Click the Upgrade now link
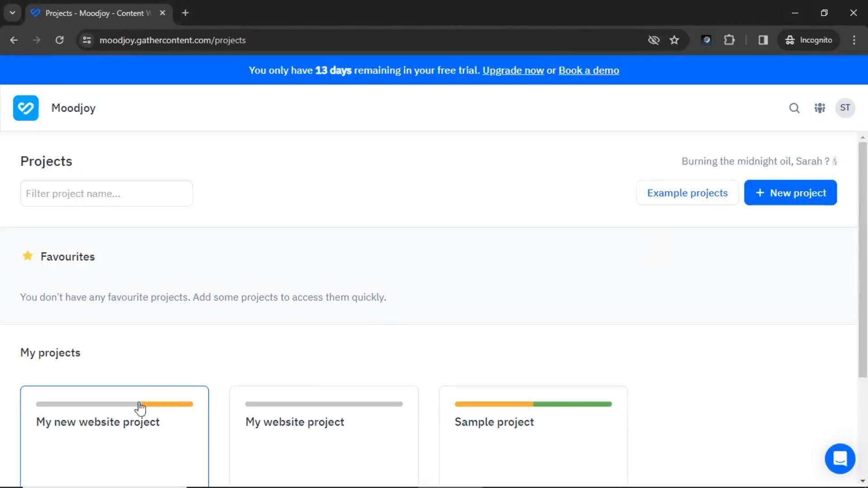Viewport: 868px width, 488px height. [513, 70]
